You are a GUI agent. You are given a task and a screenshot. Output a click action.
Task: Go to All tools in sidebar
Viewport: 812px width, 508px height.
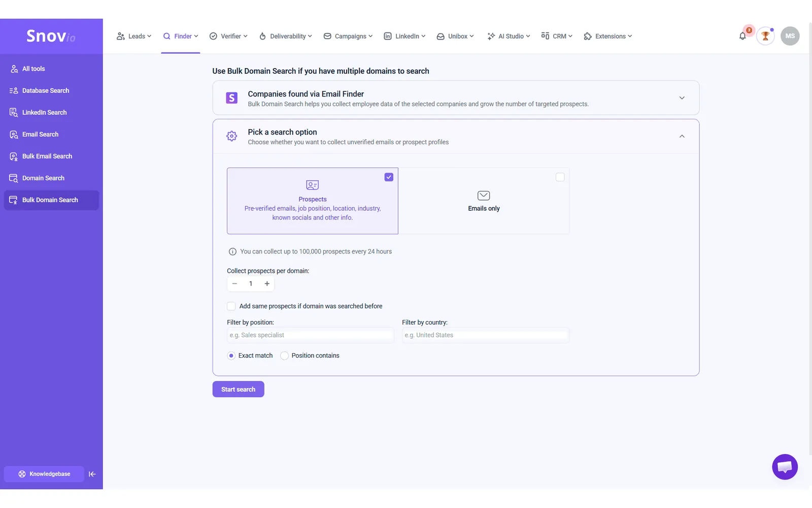pyautogui.click(x=51, y=69)
